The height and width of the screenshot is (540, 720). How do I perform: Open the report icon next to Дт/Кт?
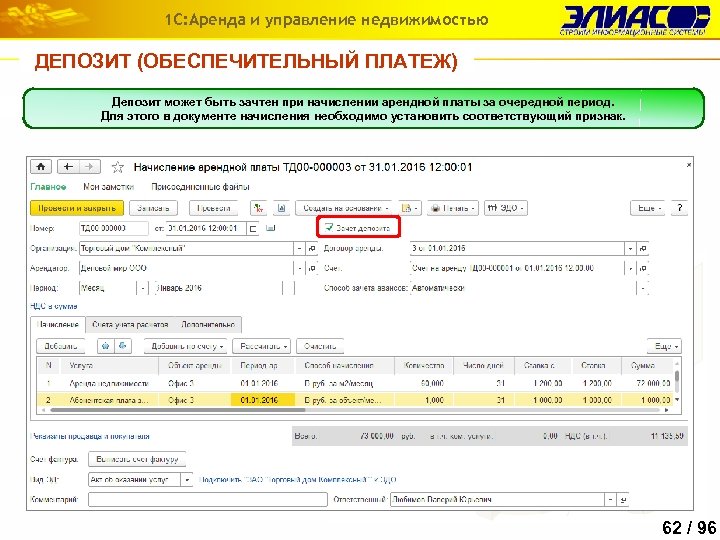[x=281, y=208]
